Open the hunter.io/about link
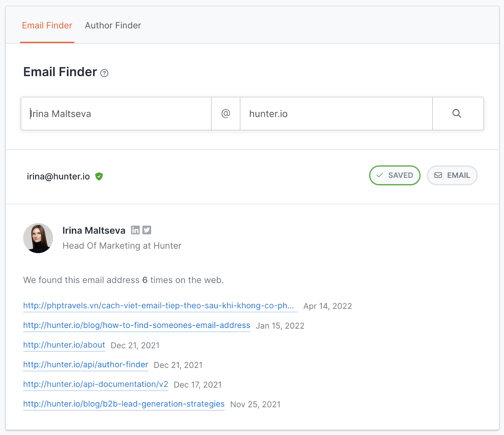The image size is (504, 435). [64, 345]
